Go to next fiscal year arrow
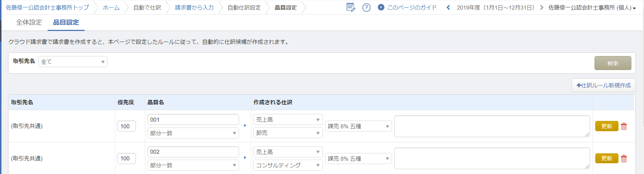Screen dimensions: 644x174 [x=542, y=7]
